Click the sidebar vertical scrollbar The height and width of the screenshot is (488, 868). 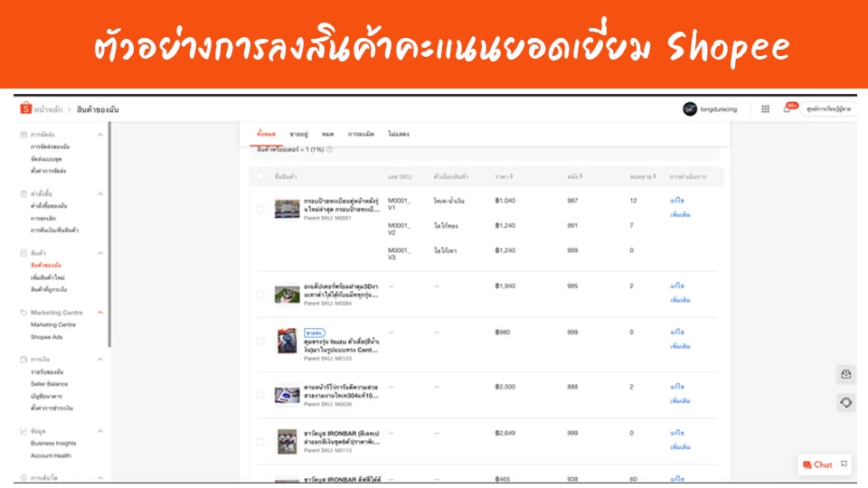[x=109, y=235]
